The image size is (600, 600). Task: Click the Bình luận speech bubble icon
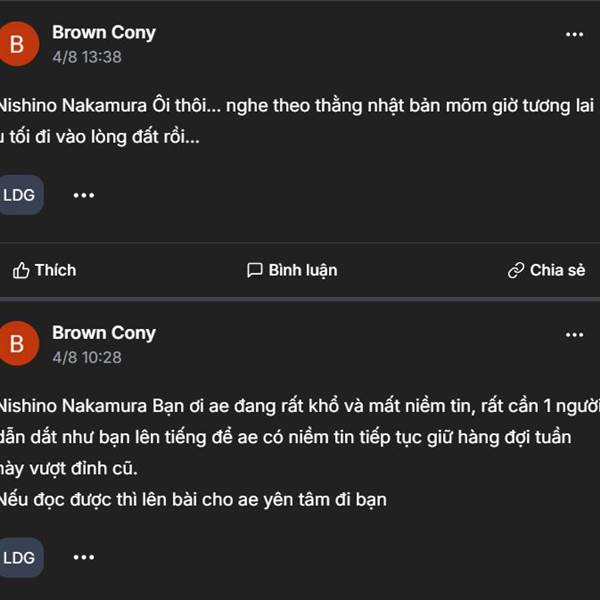click(x=254, y=270)
